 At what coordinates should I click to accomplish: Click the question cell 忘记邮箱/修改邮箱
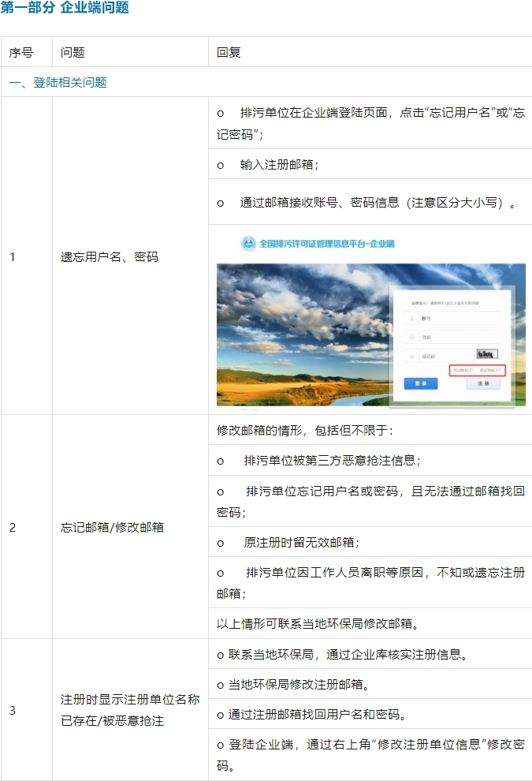113,528
